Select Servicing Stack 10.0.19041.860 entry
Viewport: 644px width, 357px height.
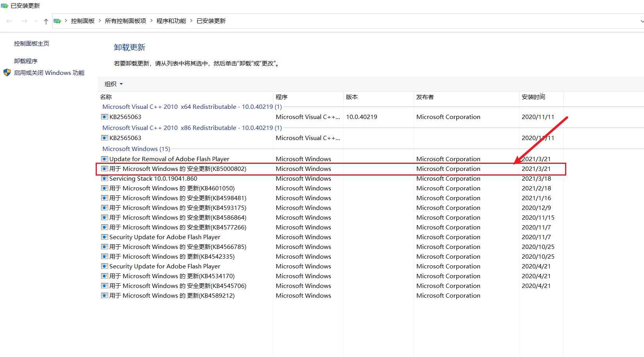[153, 179]
